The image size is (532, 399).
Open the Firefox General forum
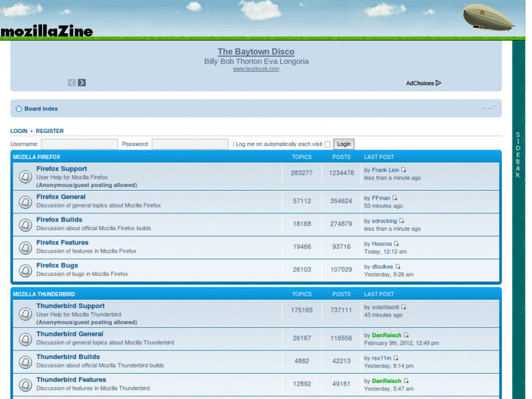click(x=61, y=197)
